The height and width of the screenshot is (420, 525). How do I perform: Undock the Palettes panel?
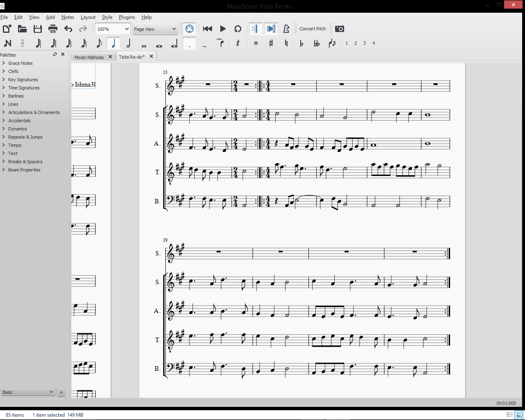pyautogui.click(x=55, y=54)
